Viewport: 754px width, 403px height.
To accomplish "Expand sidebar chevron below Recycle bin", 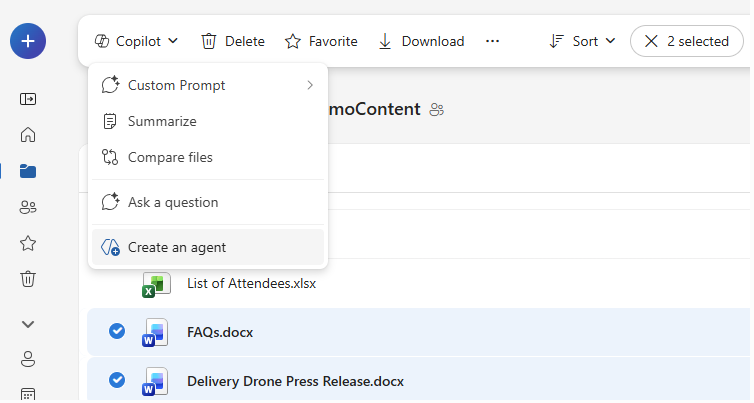I will pos(28,324).
